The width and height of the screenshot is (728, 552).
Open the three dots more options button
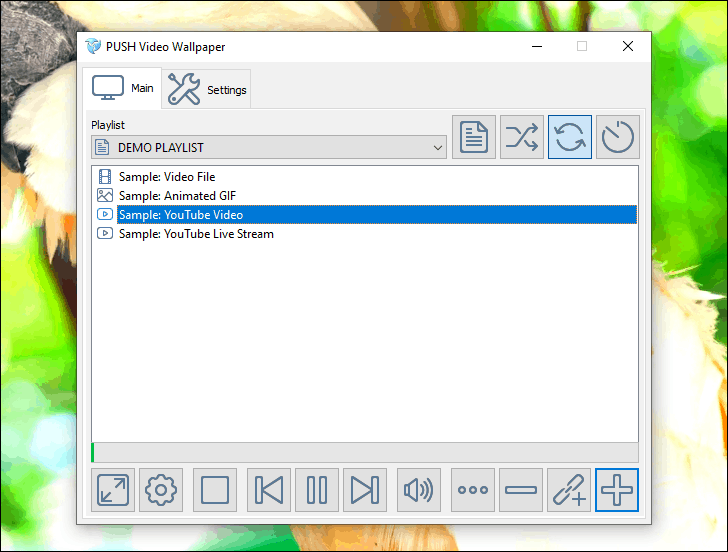tap(473, 490)
